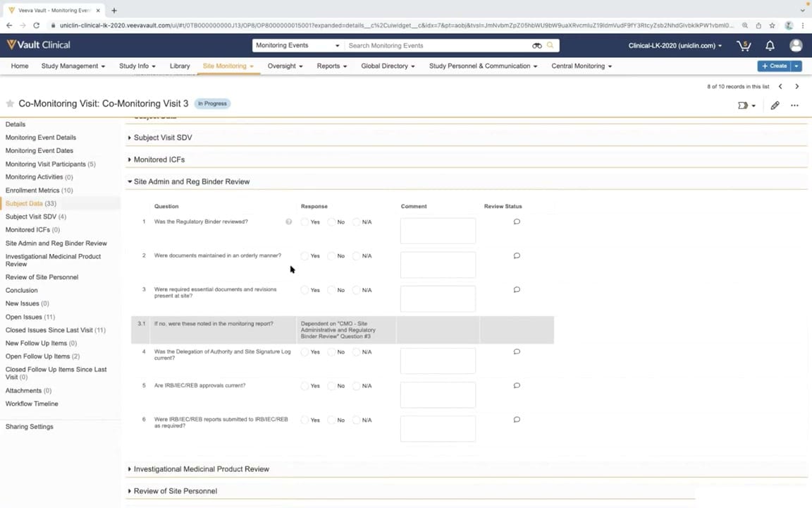This screenshot has width=812, height=508.
Task: Open review comment icon for question 3
Action: point(516,290)
